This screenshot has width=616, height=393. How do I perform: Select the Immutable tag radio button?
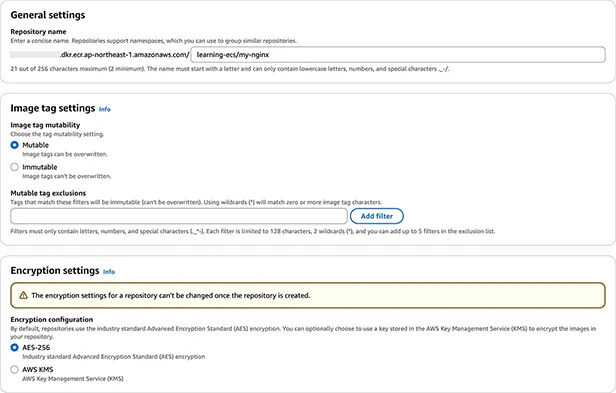15,167
